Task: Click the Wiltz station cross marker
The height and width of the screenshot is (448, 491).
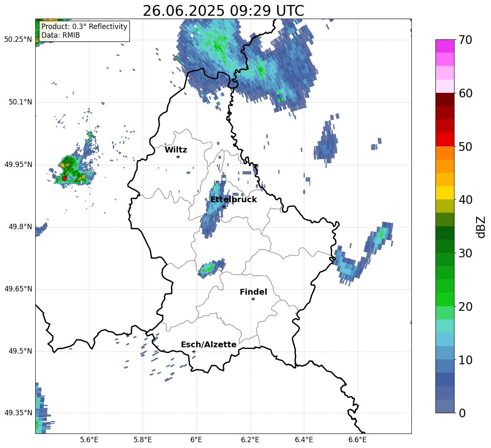Action: (x=178, y=157)
